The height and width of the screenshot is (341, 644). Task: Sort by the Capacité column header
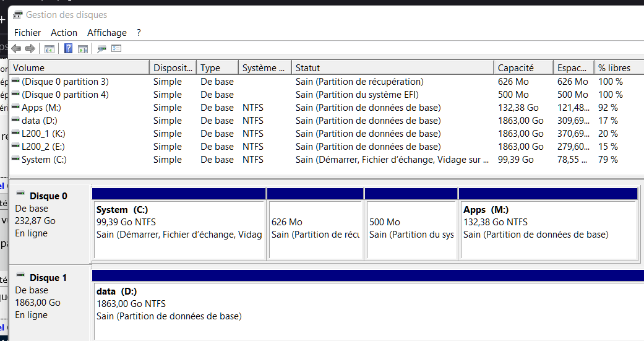click(x=515, y=68)
